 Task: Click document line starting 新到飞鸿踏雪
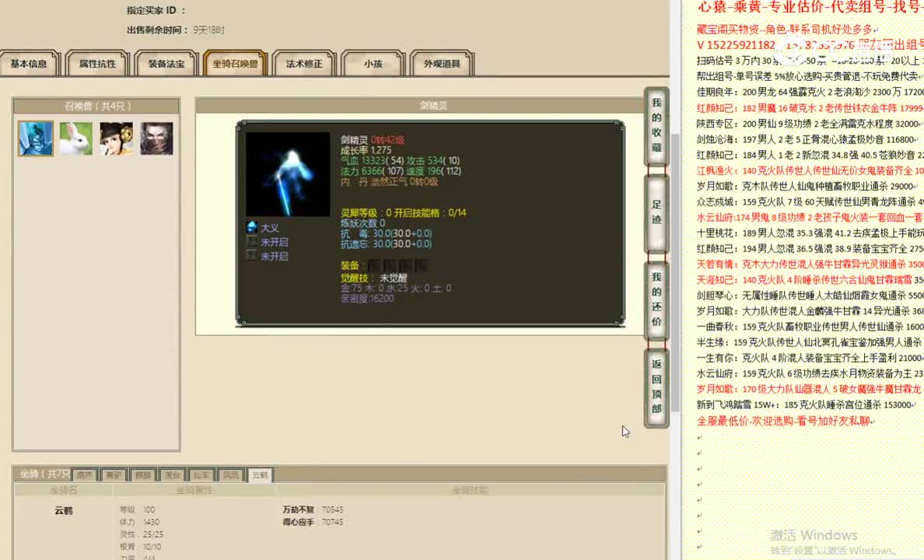point(807,404)
